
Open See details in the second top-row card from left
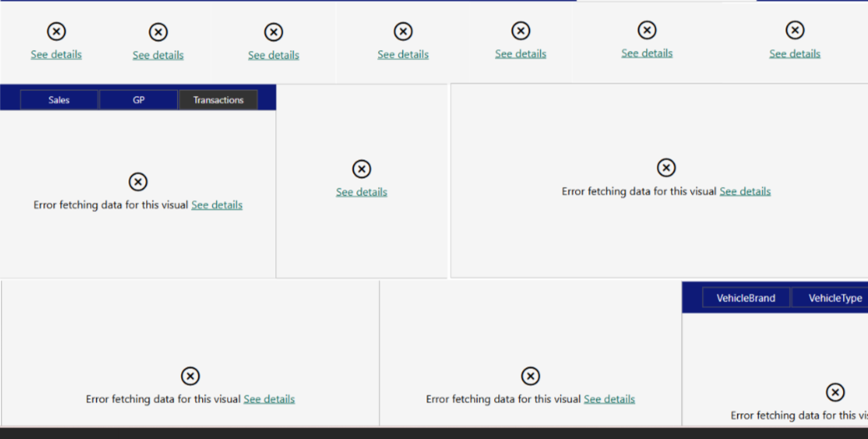pos(159,55)
